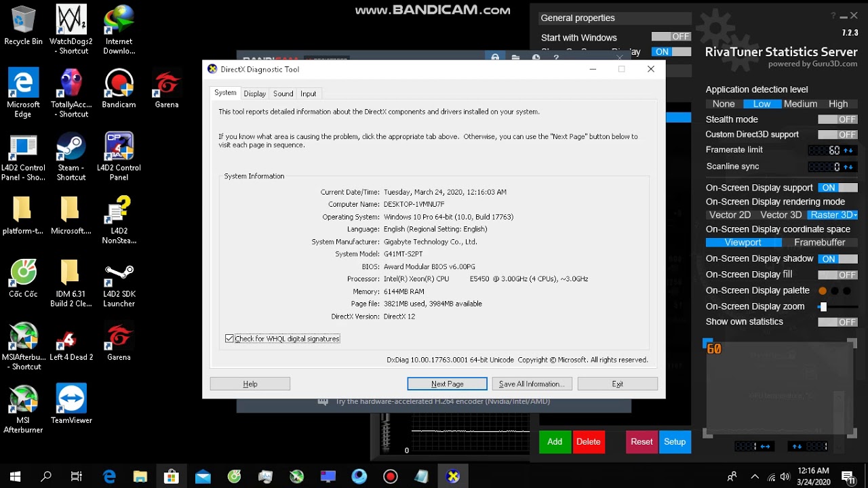Image resolution: width=868 pixels, height=488 pixels.
Task: Select the L4D2 SDK Launcher icon
Action: point(119,283)
